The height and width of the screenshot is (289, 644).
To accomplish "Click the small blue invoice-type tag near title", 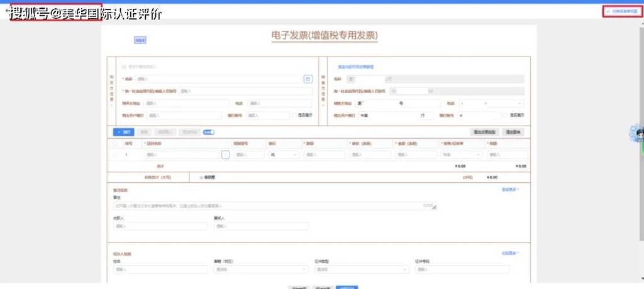I will [140, 40].
